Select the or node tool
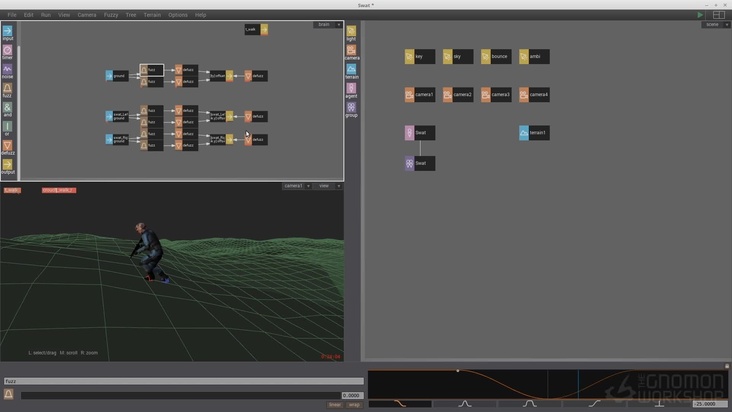732x412 pixels. click(x=8, y=127)
